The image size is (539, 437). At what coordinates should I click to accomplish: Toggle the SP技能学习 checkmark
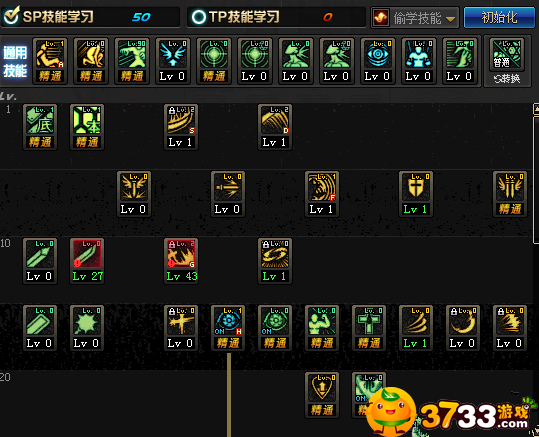tap(11, 16)
